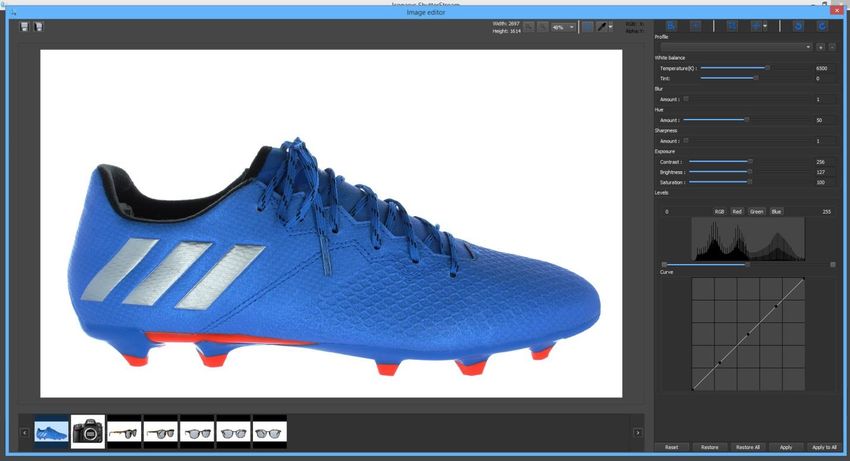The image size is (850, 461).
Task: Click the levels midpoint handle under histogram
Action: point(748,265)
